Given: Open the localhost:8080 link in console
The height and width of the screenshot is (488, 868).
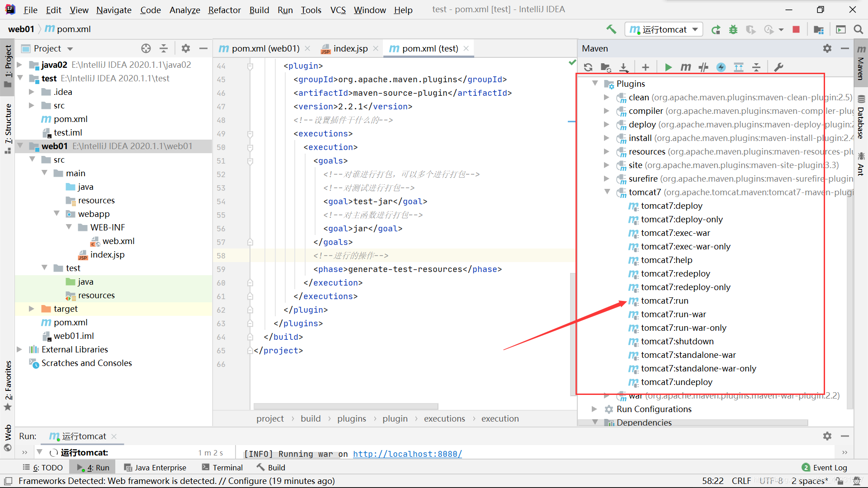Looking at the screenshot, I should pyautogui.click(x=407, y=454).
